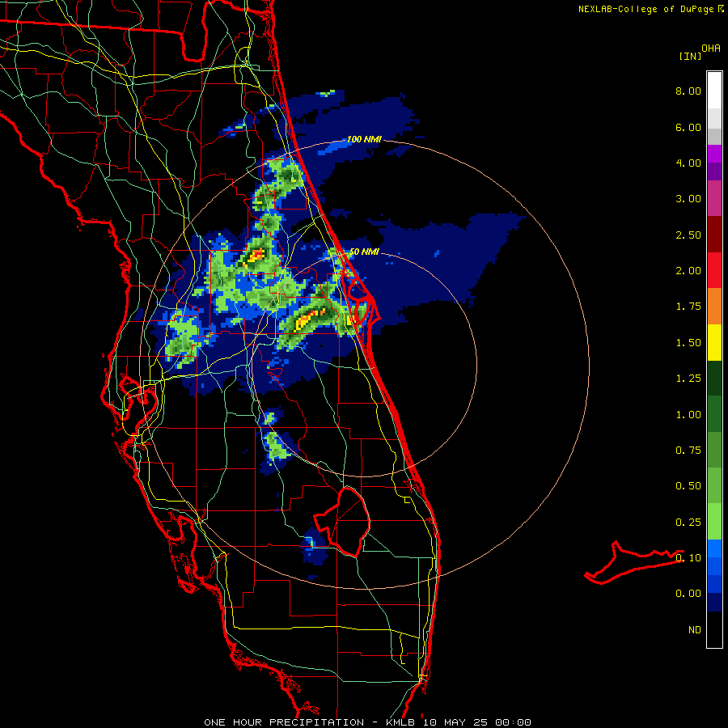Click the 1.50 legend value
Screen dimensions: 728x728
click(x=688, y=343)
